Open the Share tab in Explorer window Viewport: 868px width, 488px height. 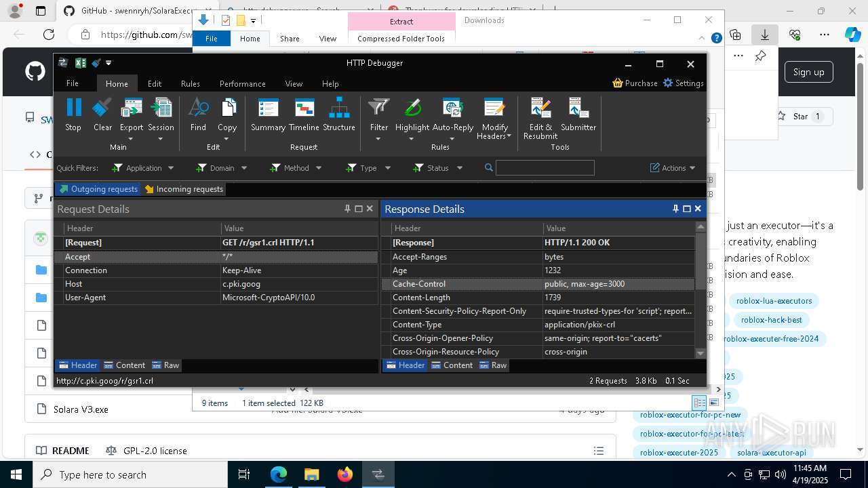(x=290, y=39)
